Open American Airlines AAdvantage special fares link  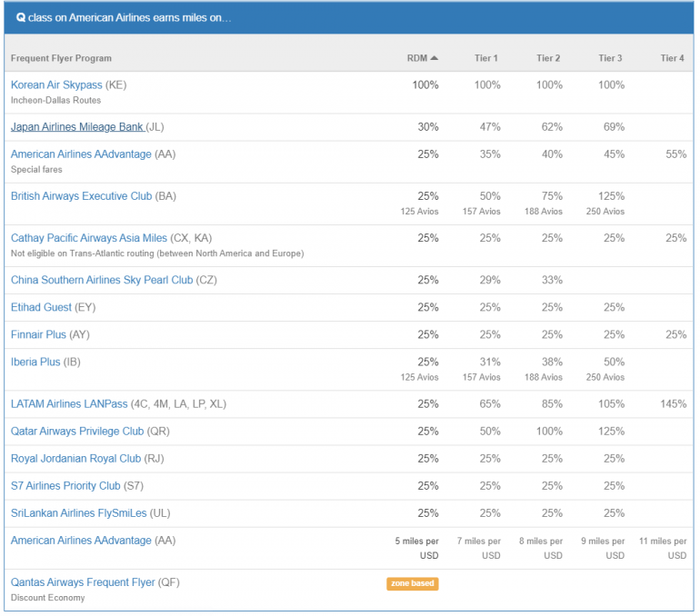(x=81, y=154)
